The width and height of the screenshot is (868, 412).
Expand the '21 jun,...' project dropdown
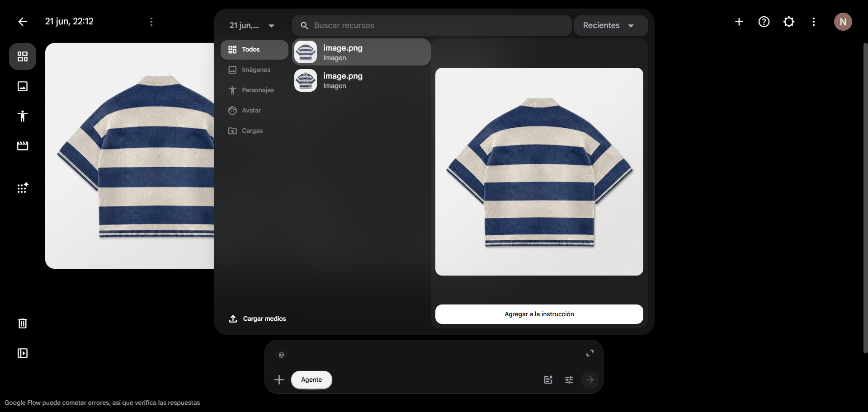click(252, 26)
